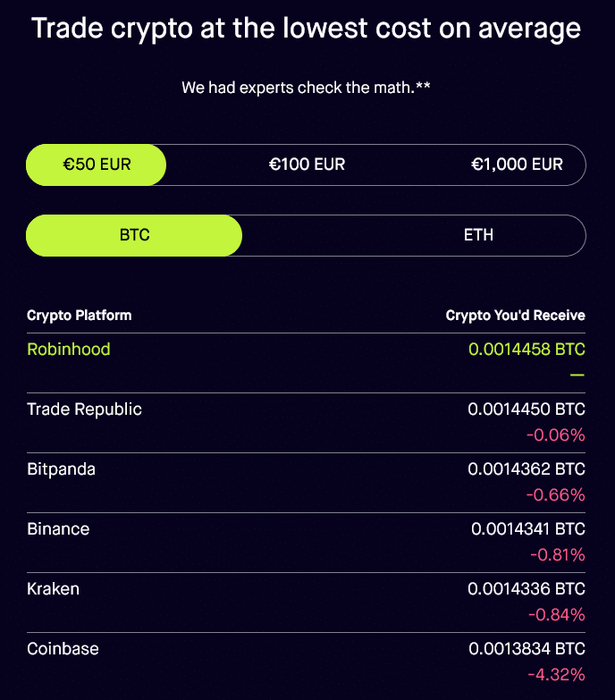The image size is (615, 700).
Task: Click the Crypto You'd Receive header
Action: 516,316
